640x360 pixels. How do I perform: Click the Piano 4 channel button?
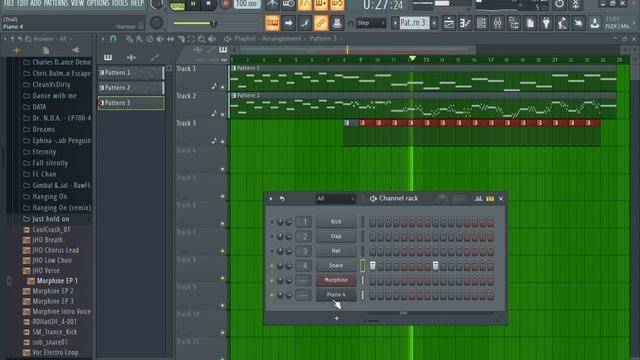coord(336,295)
